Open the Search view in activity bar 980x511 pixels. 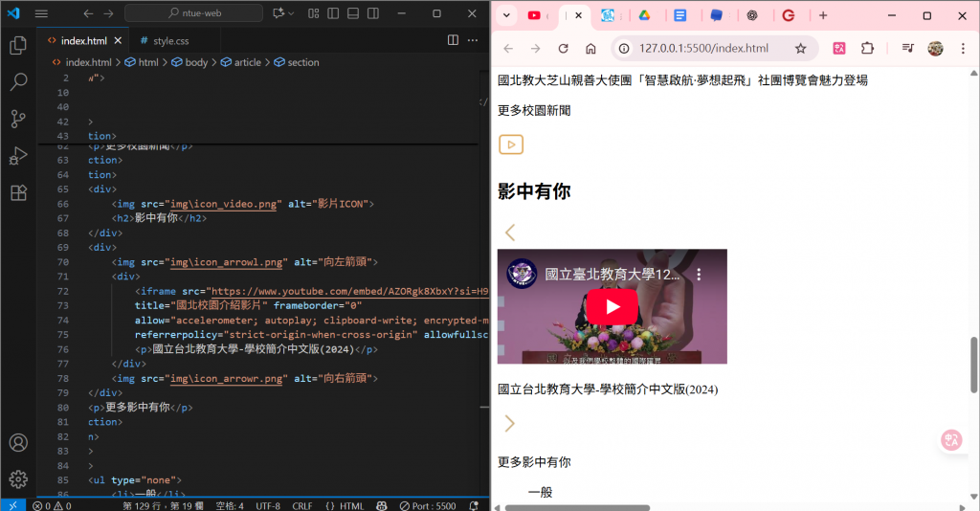[x=18, y=82]
